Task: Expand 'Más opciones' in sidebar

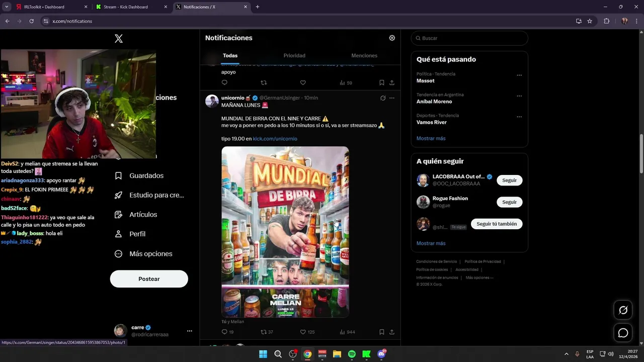Action: point(143,254)
